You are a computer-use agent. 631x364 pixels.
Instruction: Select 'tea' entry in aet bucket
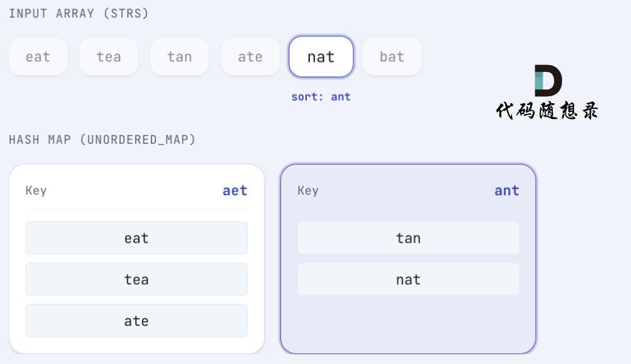136,279
